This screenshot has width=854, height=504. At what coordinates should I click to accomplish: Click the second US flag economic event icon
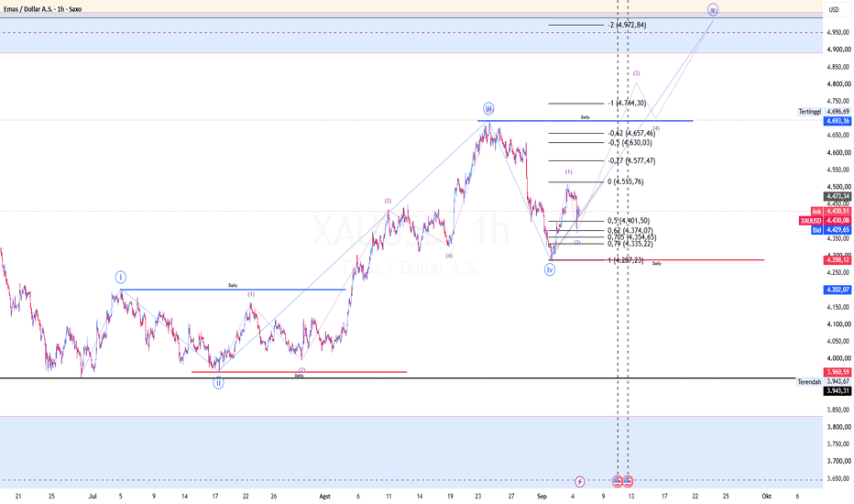pyautogui.click(x=628, y=482)
